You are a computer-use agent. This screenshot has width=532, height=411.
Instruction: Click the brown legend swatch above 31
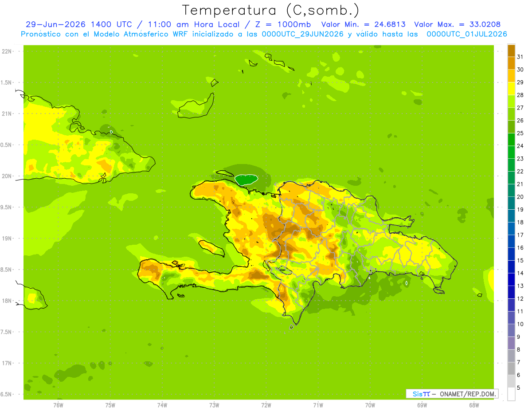point(511,51)
